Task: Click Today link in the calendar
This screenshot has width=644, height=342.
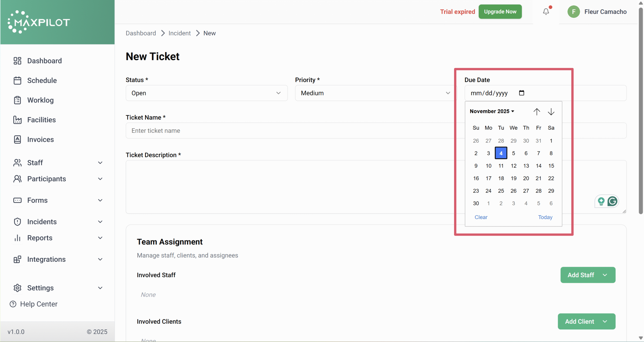Action: click(x=545, y=217)
